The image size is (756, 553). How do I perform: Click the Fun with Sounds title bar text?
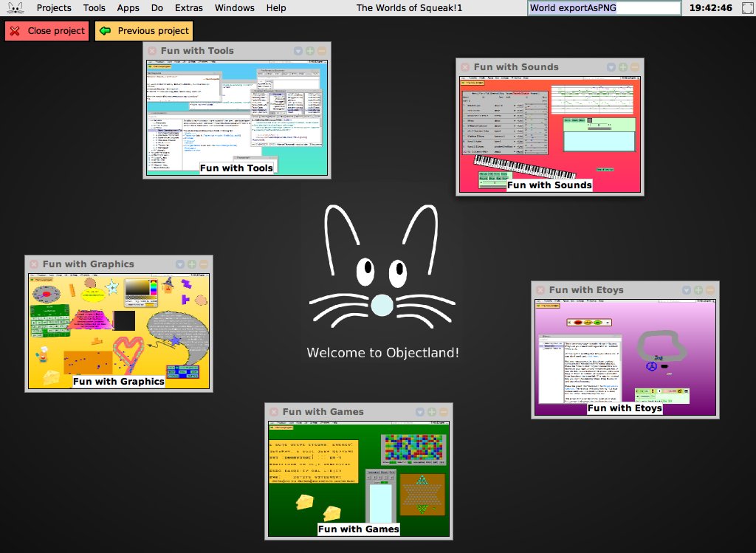516,67
